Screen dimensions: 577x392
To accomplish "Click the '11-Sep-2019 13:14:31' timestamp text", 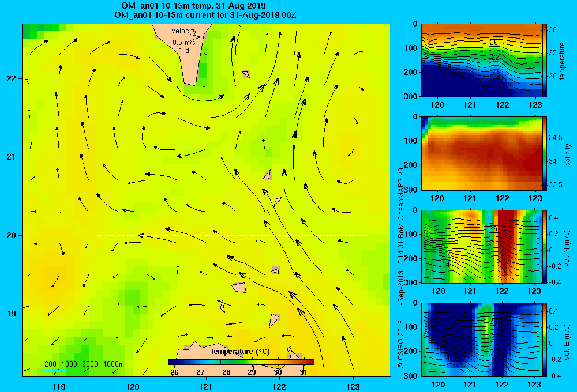I will (401, 276).
